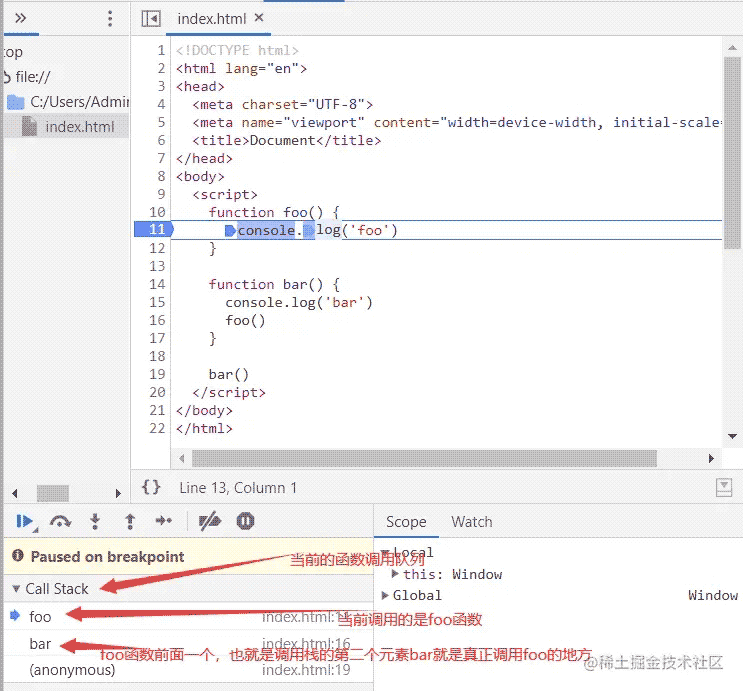Click the pretty print braces icon
The image size is (743, 691).
pyautogui.click(x=151, y=487)
